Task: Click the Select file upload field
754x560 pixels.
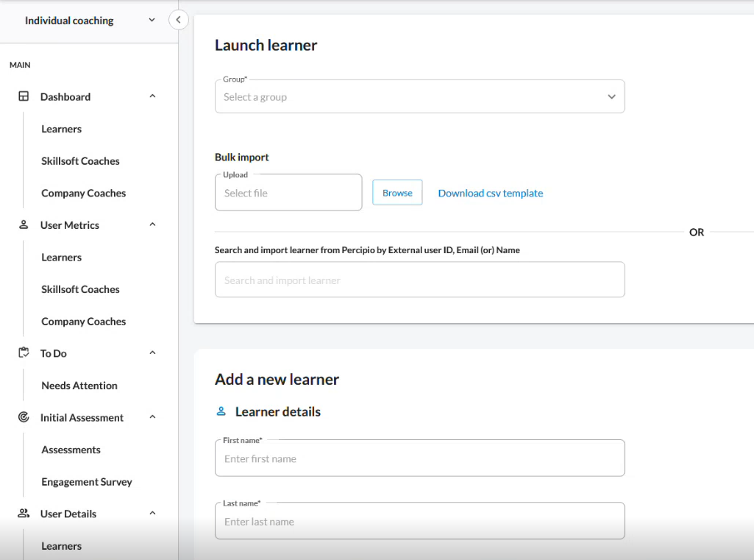Action: coord(288,192)
